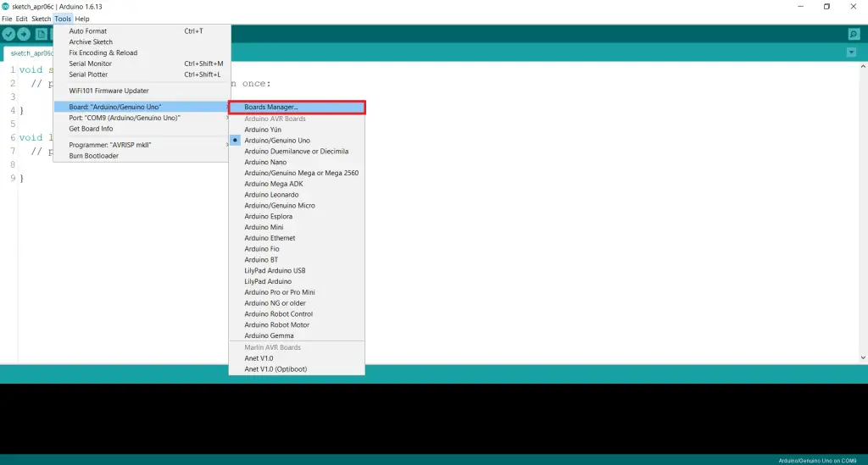Image resolution: width=868 pixels, height=465 pixels.
Task: Click the editor scrollbar down arrow
Action: click(x=863, y=357)
